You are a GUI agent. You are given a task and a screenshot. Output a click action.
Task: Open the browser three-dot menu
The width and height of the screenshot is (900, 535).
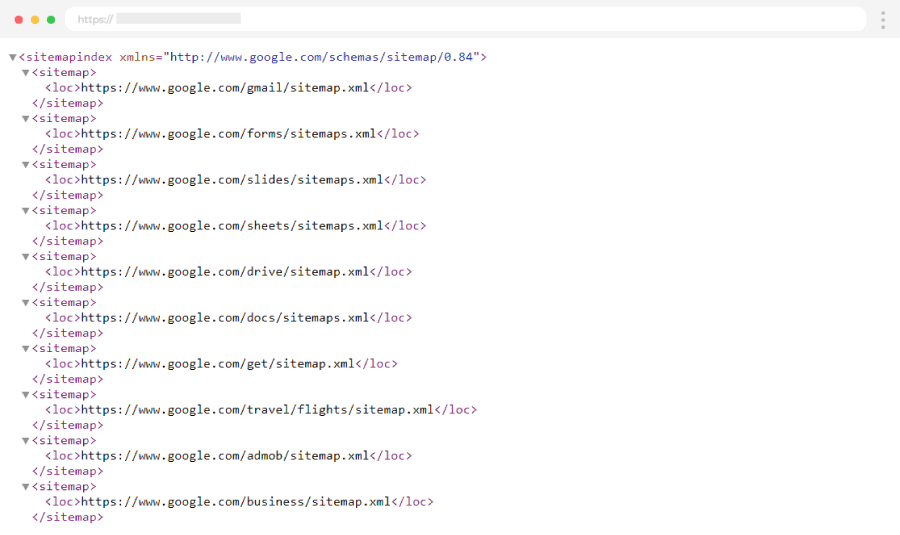tap(882, 20)
